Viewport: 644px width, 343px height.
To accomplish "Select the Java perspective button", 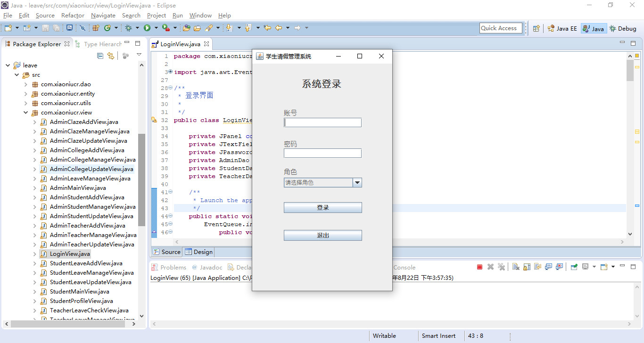I will pyautogui.click(x=593, y=28).
